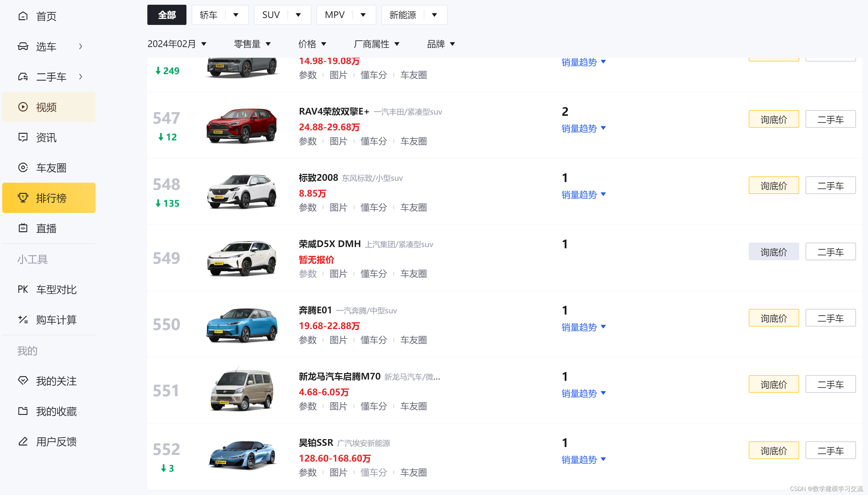Image resolution: width=868 pixels, height=495 pixels.
Task: Switch to the SUV tab
Action: (271, 15)
